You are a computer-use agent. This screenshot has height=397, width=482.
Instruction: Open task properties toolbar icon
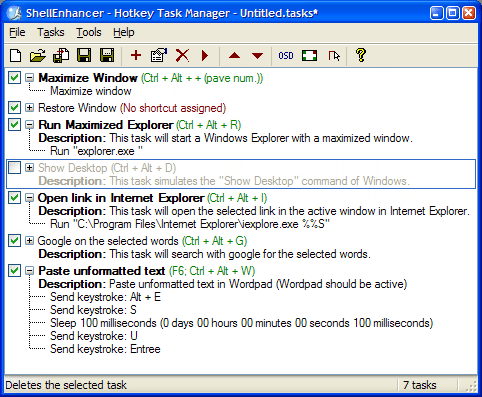pyautogui.click(x=159, y=55)
